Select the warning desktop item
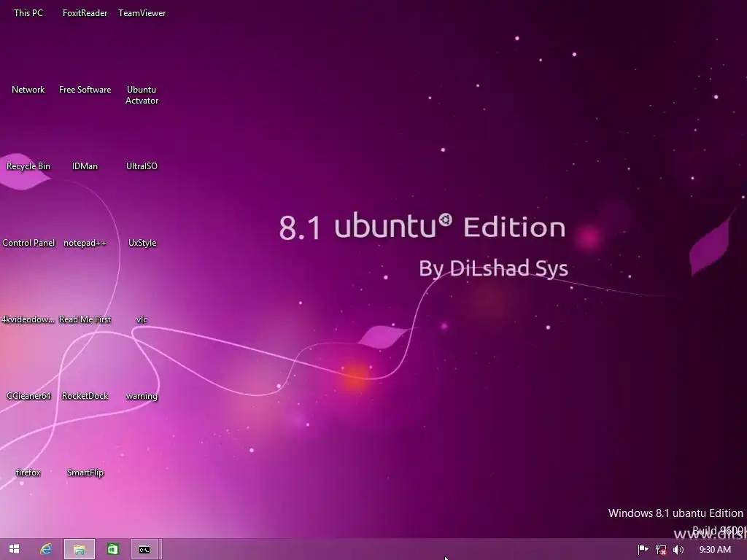Screen dimensions: 747x560 [x=142, y=396]
